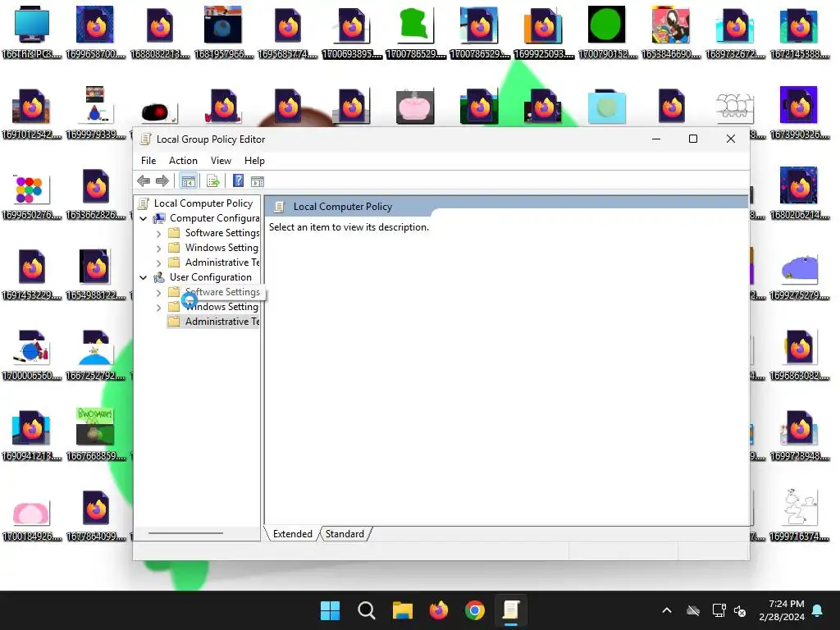Switch to the Standard tab
The height and width of the screenshot is (630, 840).
[345, 533]
